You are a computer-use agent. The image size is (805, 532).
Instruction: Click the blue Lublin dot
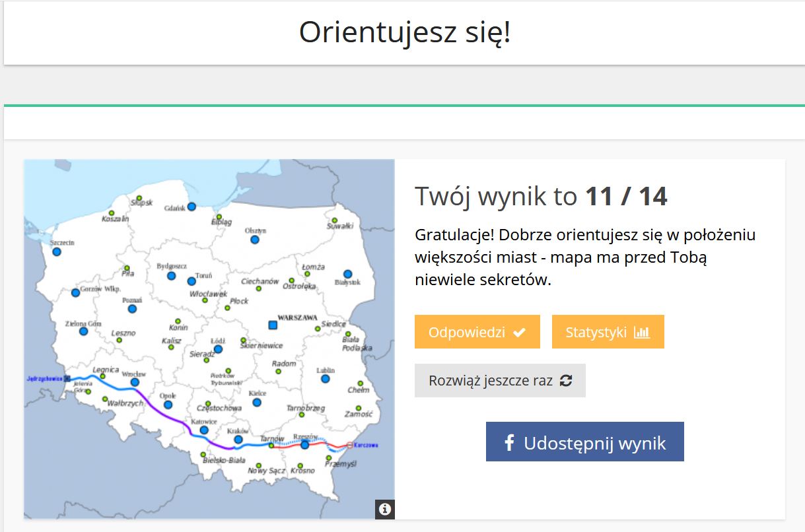[x=325, y=379]
